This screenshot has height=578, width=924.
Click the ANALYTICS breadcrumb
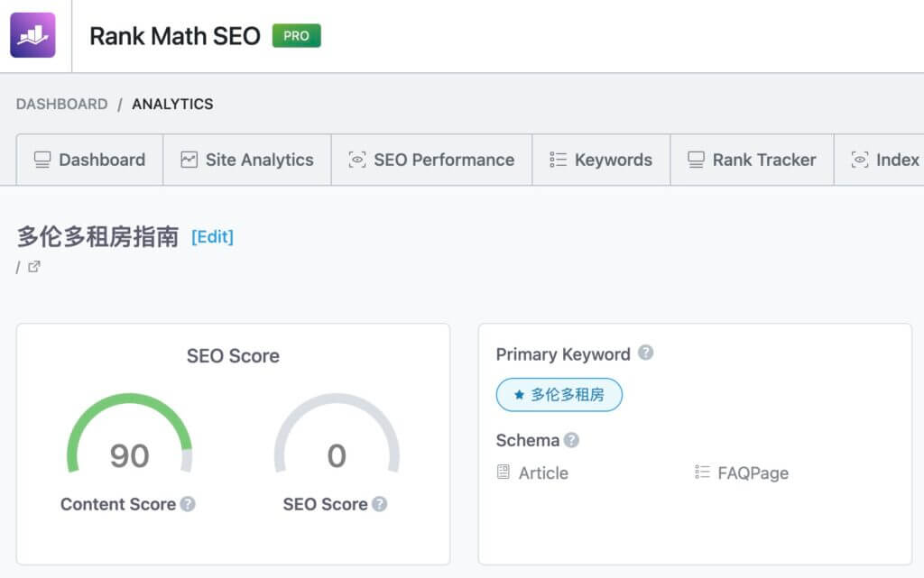[172, 105]
